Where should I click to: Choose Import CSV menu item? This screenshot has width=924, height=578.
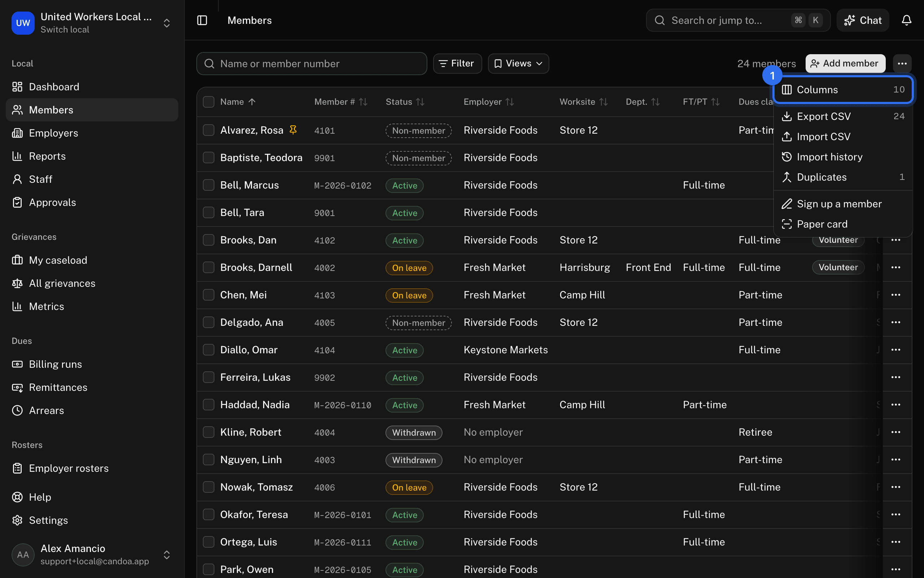click(843, 137)
